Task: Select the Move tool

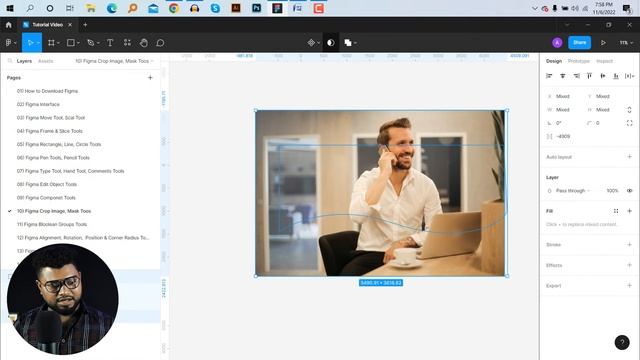Action: point(30,42)
